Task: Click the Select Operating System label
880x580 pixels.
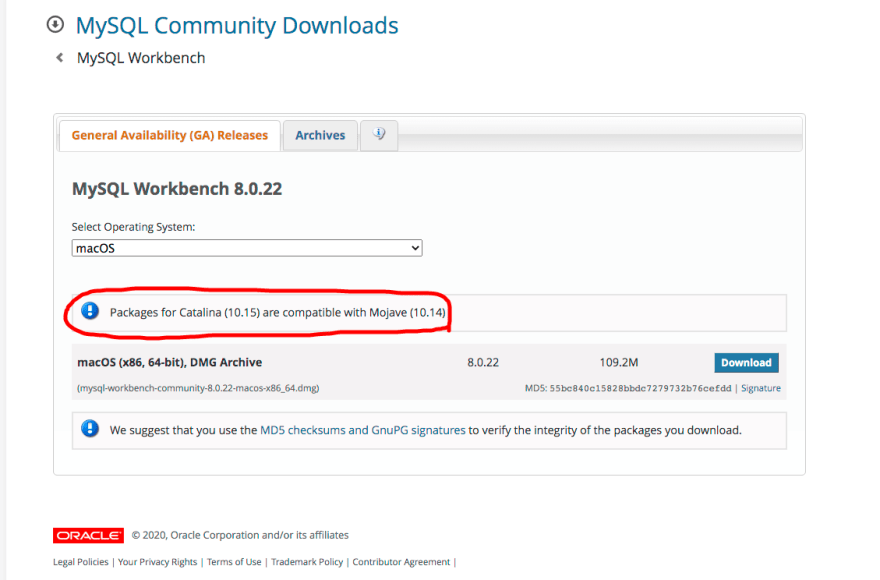Action: click(133, 227)
